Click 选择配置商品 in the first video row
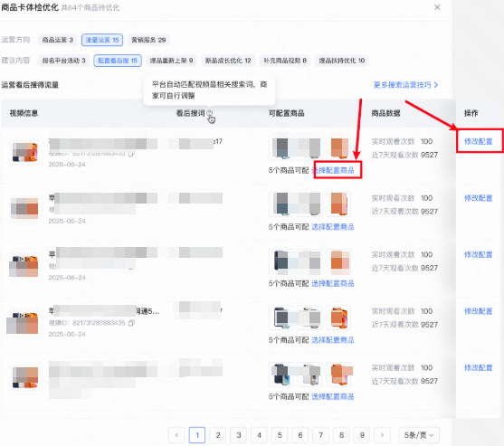The width and height of the screenshot is (504, 446). (x=333, y=170)
